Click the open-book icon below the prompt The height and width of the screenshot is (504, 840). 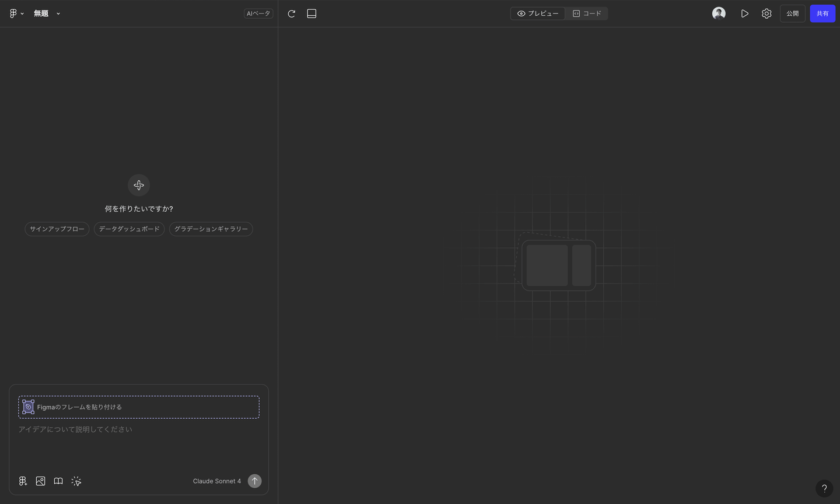click(58, 481)
